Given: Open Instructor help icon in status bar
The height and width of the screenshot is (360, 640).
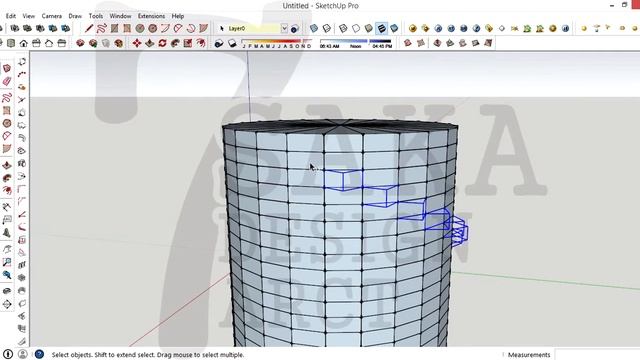Looking at the screenshot, I should coord(39,354).
